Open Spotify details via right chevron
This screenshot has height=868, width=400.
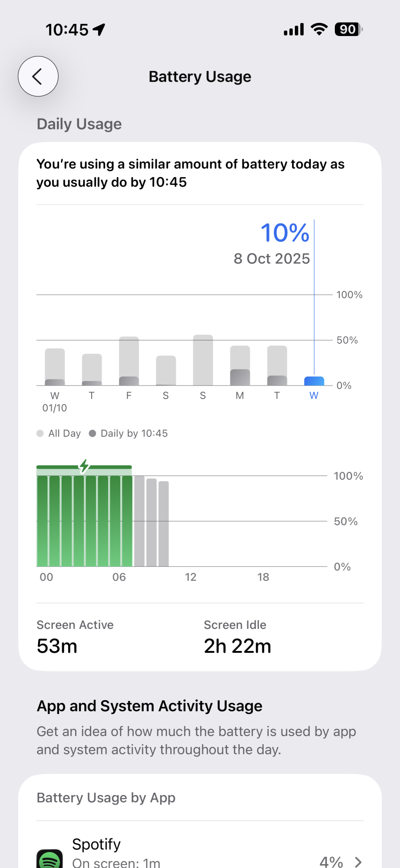pyautogui.click(x=358, y=861)
